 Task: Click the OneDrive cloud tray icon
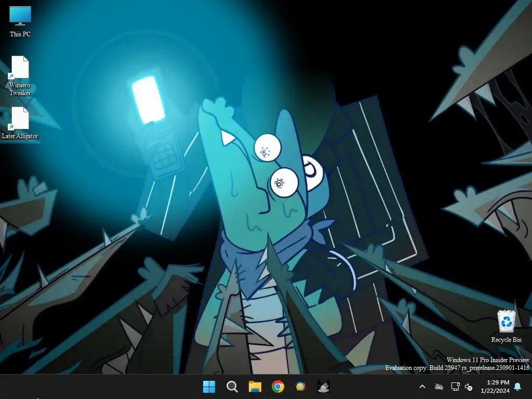click(439, 387)
